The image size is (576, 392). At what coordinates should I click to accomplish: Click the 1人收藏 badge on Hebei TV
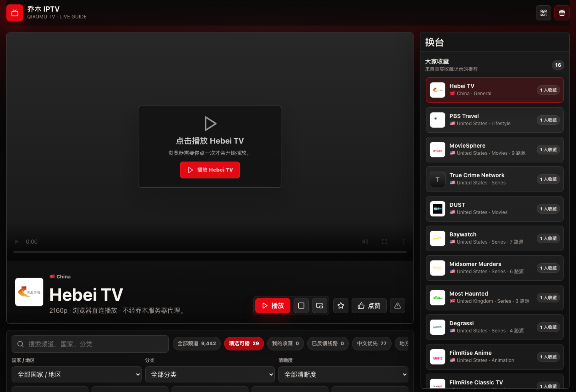pos(548,90)
